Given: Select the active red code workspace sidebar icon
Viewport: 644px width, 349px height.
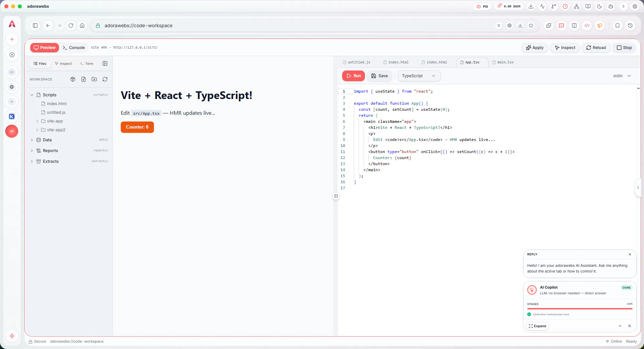Looking at the screenshot, I should coord(12,131).
